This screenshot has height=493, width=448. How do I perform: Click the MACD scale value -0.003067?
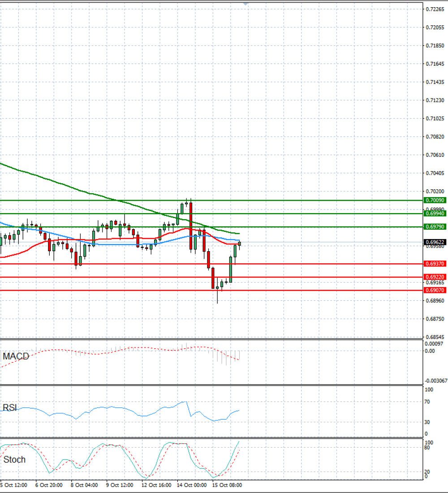(x=436, y=381)
